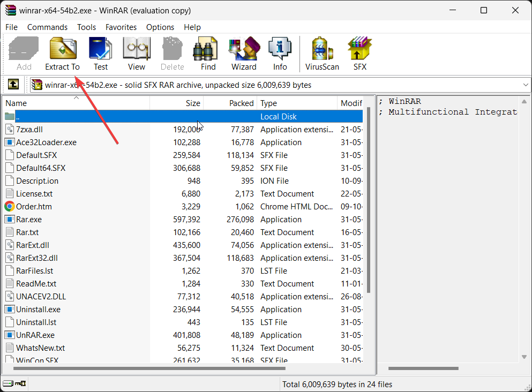
Task: Select the UnRAR.exe application icon
Action: point(10,335)
